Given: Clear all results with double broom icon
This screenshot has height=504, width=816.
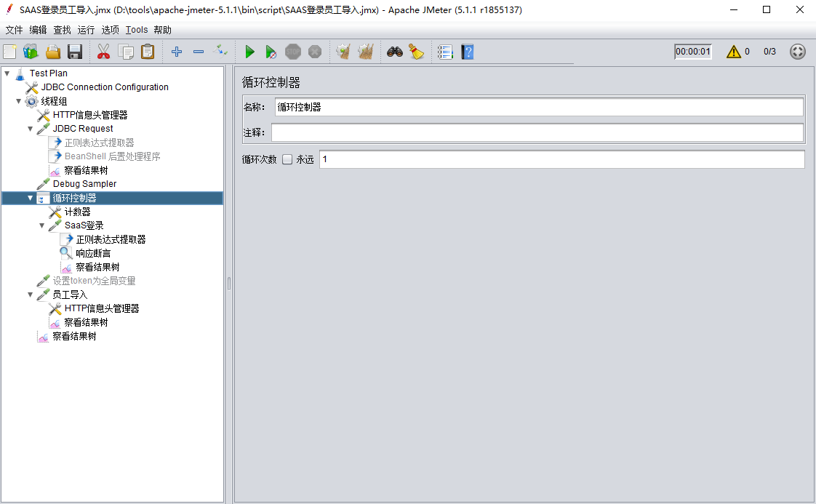Looking at the screenshot, I should (x=365, y=52).
